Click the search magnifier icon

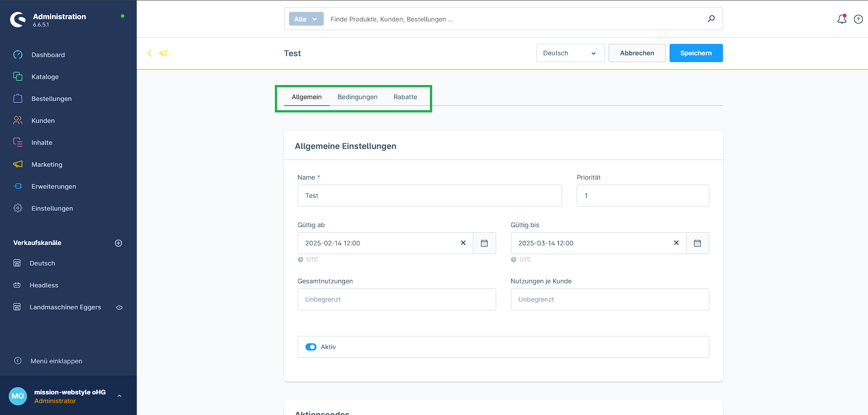coord(711,19)
